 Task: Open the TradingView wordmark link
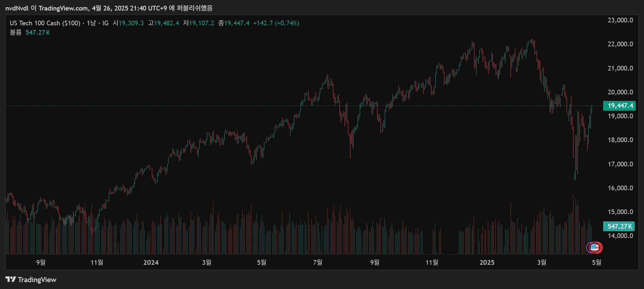click(37, 280)
